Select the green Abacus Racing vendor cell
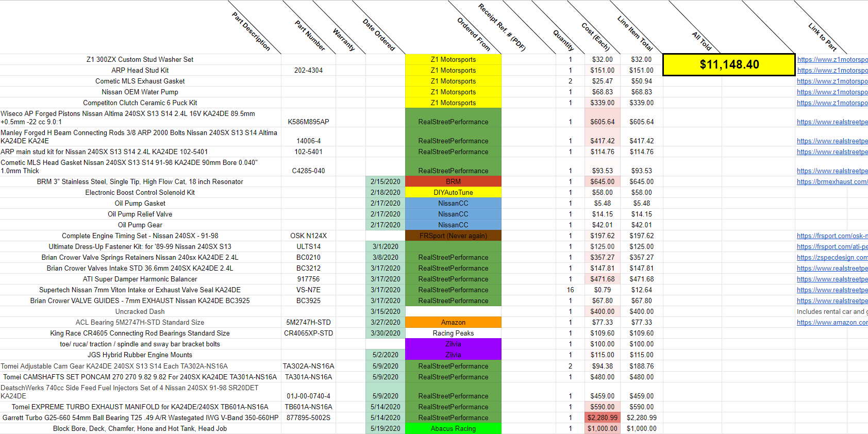This screenshot has width=868, height=434. coord(453,429)
